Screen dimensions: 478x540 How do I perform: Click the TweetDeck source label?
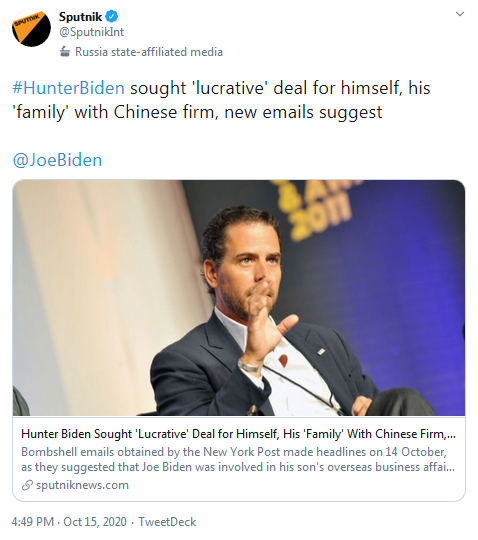click(x=167, y=522)
